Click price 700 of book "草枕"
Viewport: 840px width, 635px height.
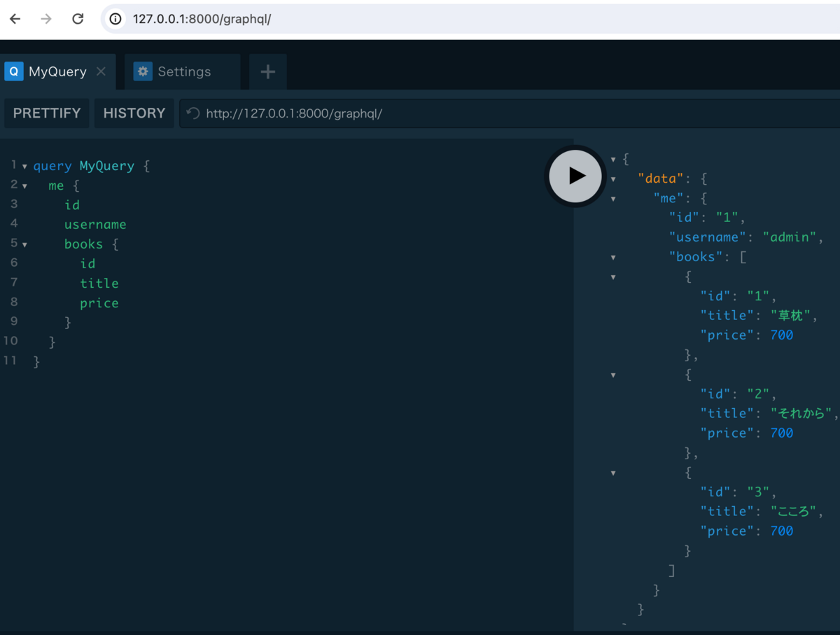coord(782,335)
